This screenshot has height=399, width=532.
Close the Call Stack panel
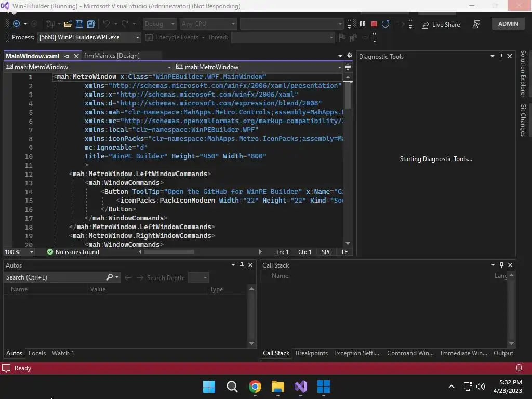pos(510,265)
